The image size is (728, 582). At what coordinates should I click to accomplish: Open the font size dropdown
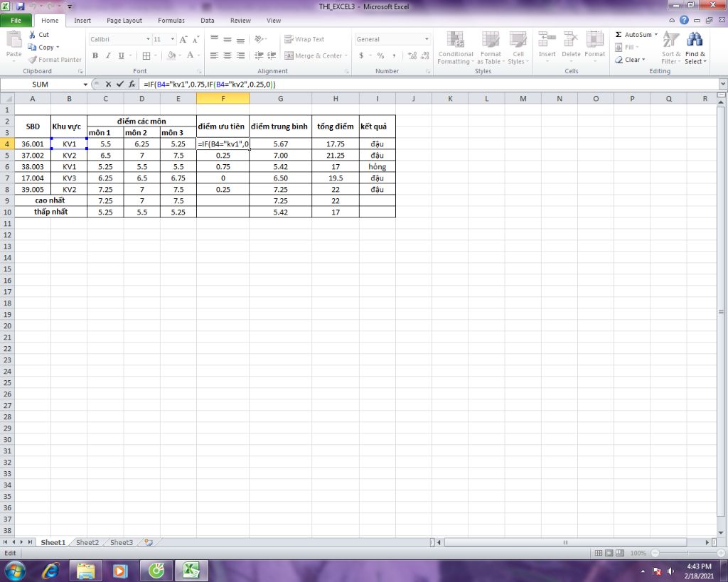173,40
